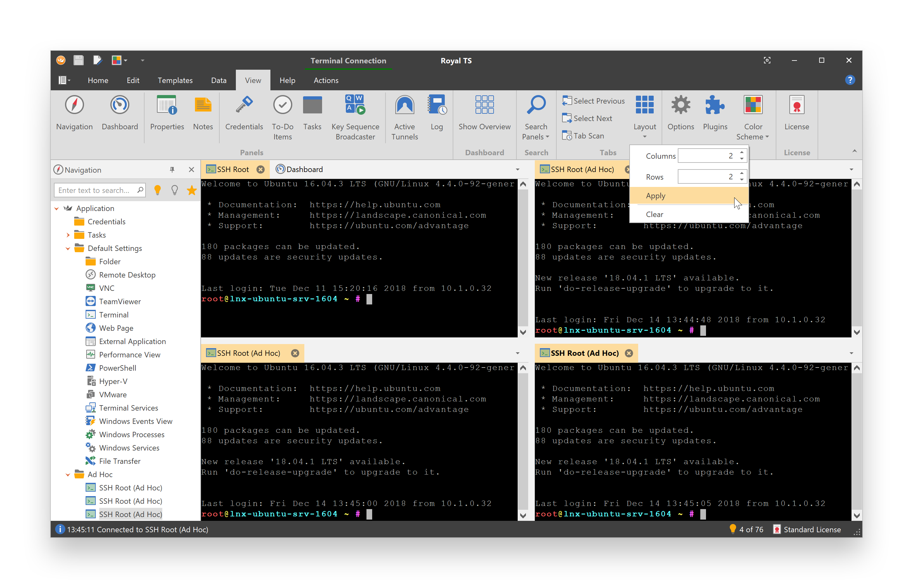Click Show Overview in the Dashboard group
Viewport: 913px width, 588px height.
point(484,113)
